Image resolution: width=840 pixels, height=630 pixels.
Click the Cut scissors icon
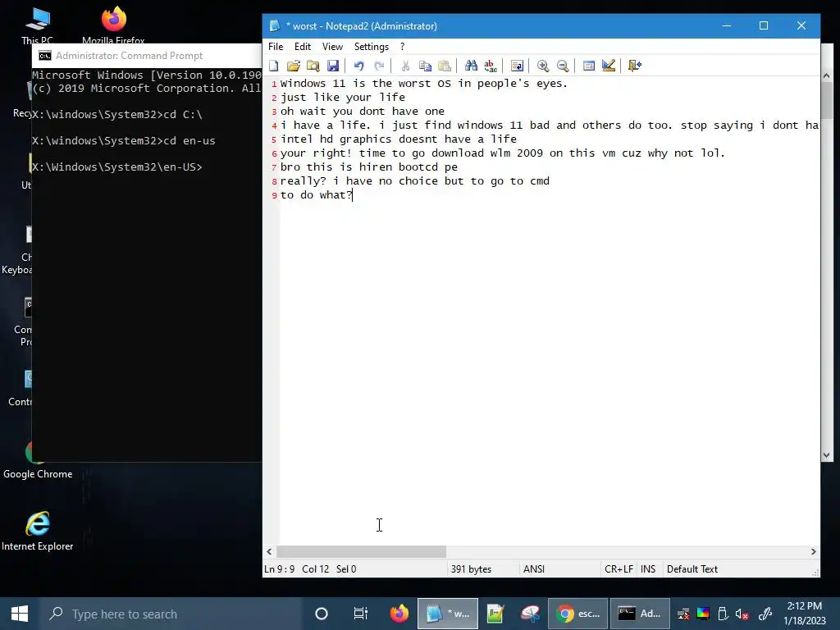405,66
